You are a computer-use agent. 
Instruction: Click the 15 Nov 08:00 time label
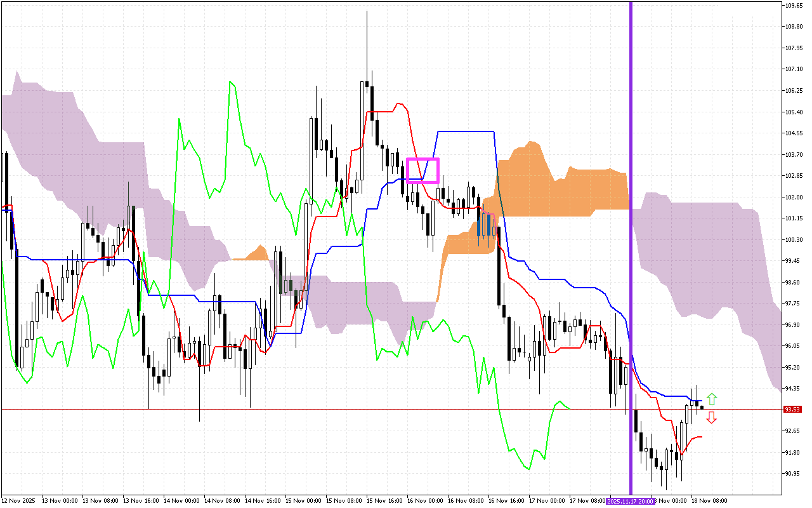tap(344, 501)
